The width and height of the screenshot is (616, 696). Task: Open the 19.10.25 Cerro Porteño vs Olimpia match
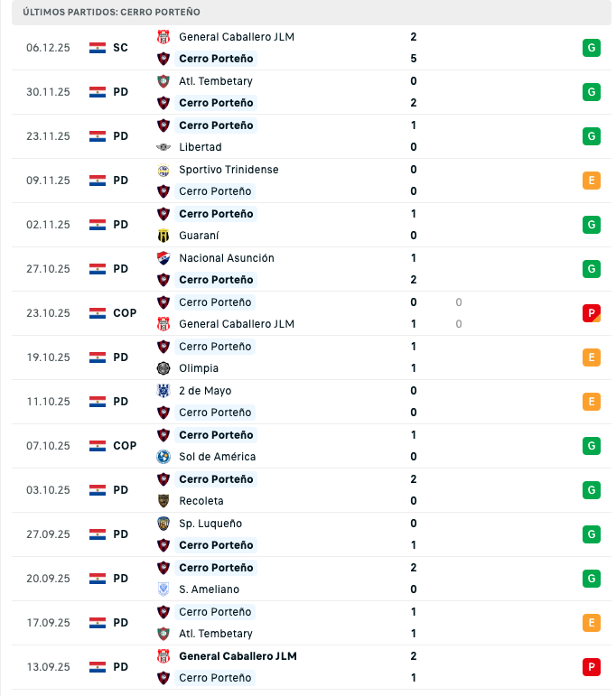[307, 357]
